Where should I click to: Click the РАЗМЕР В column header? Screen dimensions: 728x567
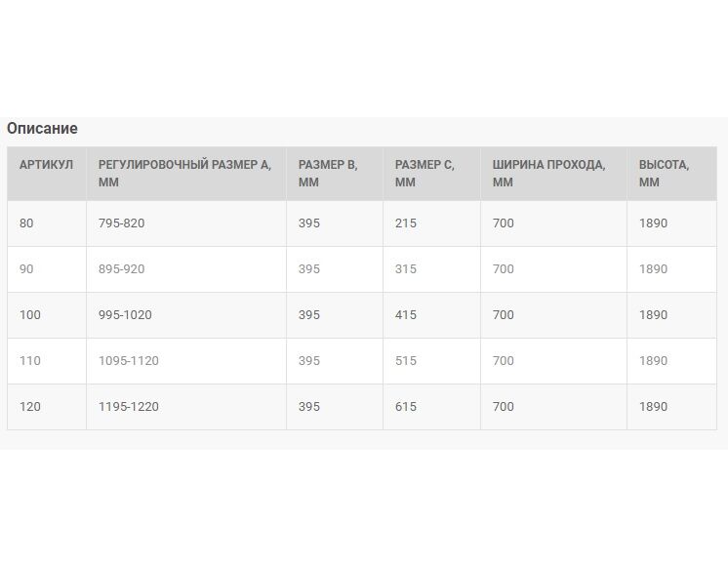point(335,173)
